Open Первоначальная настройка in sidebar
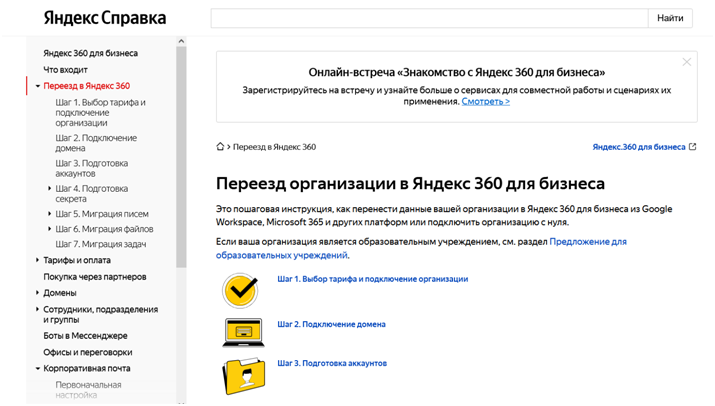715x406 pixels. 88,390
